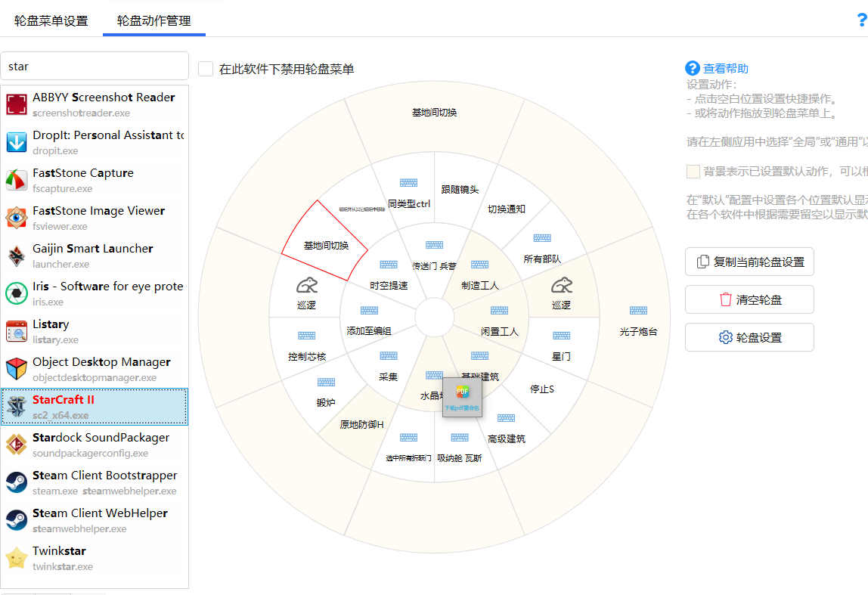Click the 'objectdesktopmanager.exe' process name
868x595 pixels.
coord(95,377)
